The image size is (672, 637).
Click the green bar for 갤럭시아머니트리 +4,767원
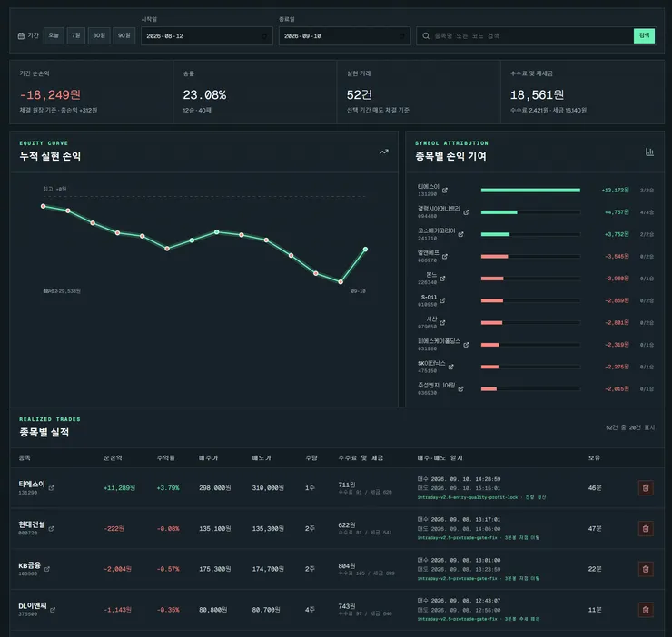click(x=499, y=212)
